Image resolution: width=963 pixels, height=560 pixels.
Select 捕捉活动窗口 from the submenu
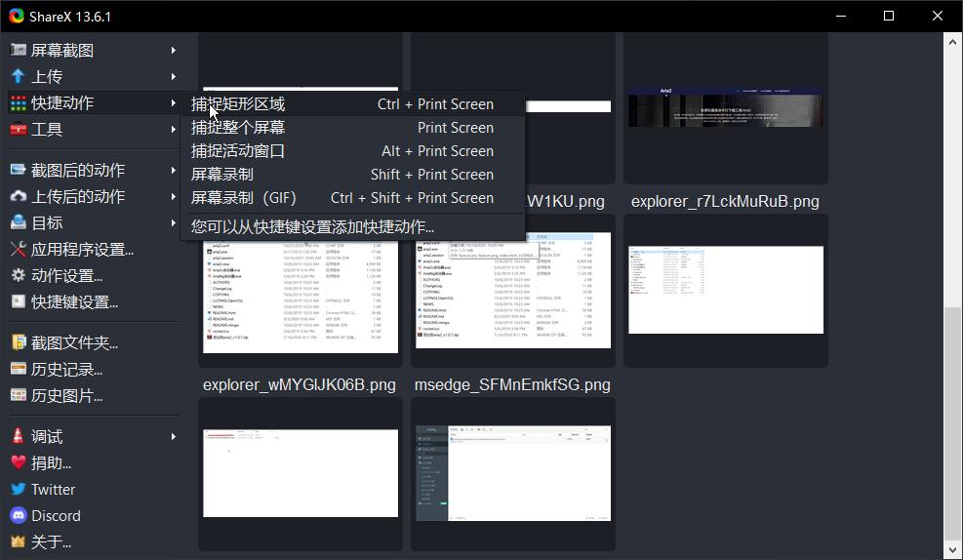pos(352,151)
